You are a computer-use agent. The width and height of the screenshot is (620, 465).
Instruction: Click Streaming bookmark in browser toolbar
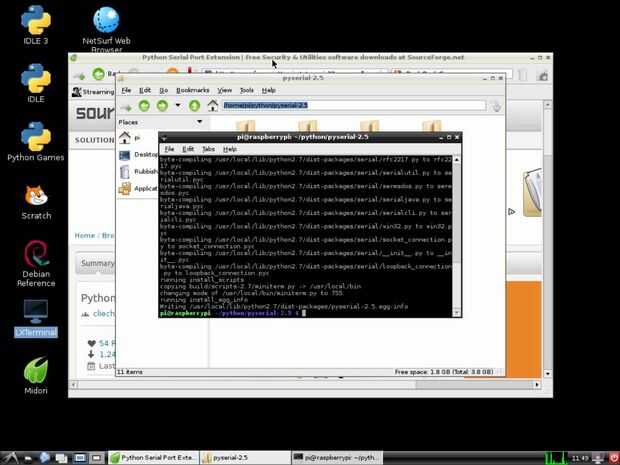coord(93,92)
